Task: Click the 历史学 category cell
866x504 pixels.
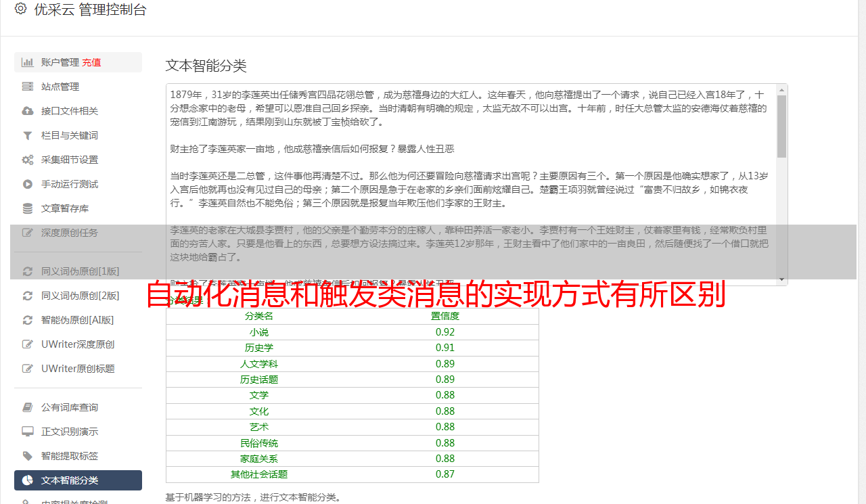Action: tap(259, 348)
